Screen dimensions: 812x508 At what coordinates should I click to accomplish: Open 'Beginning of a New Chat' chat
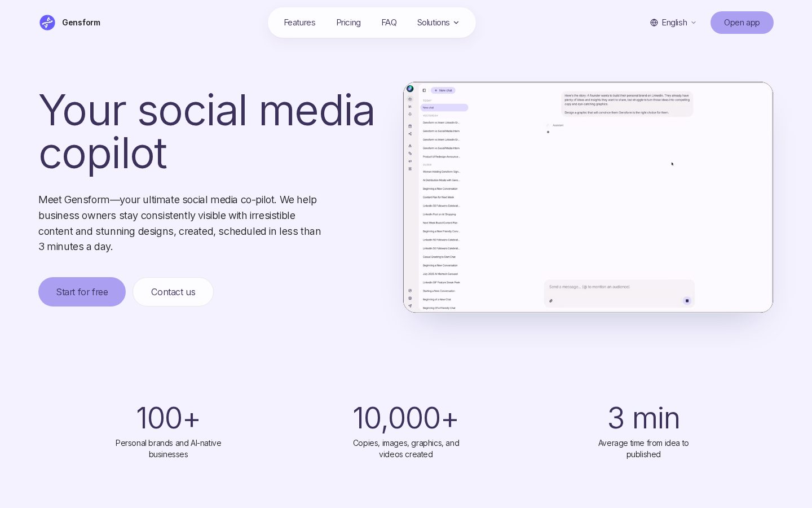click(437, 299)
